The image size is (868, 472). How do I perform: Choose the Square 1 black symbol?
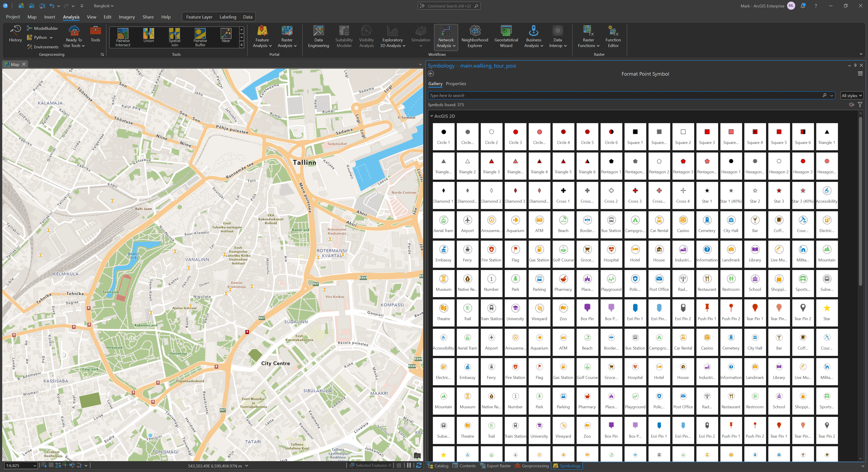pyautogui.click(x=635, y=136)
